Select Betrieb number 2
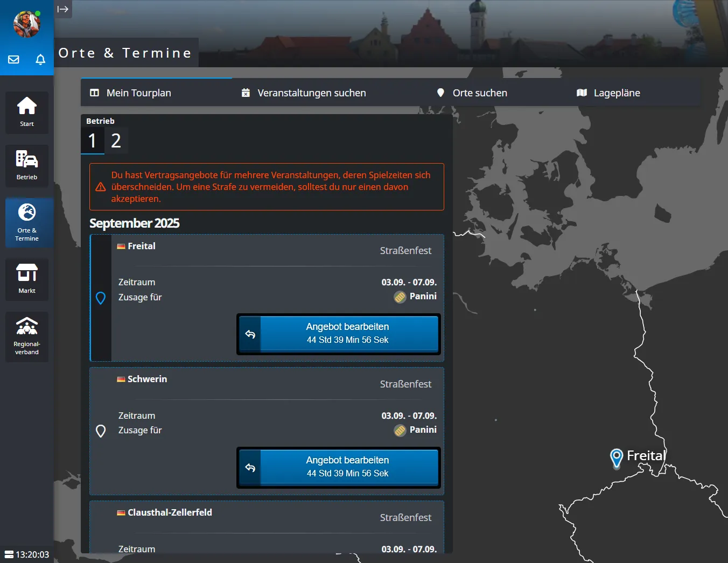Image resolution: width=728 pixels, height=563 pixels. pos(116,140)
